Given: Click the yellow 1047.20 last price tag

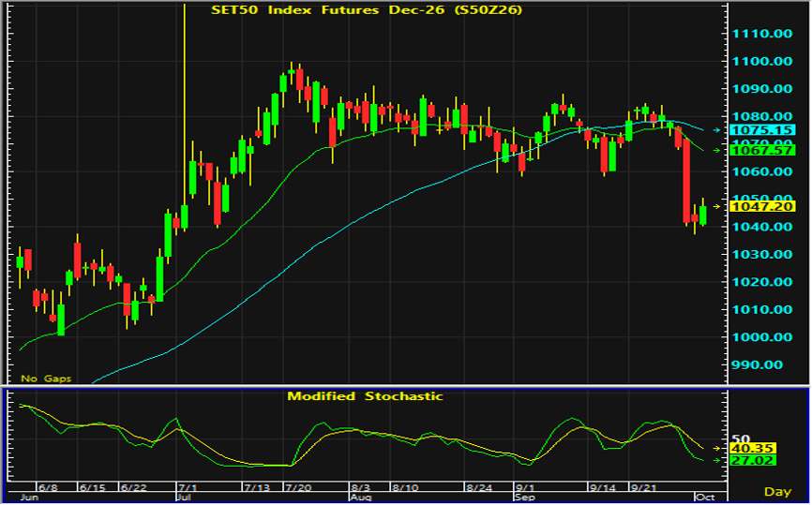Looking at the screenshot, I should (761, 206).
